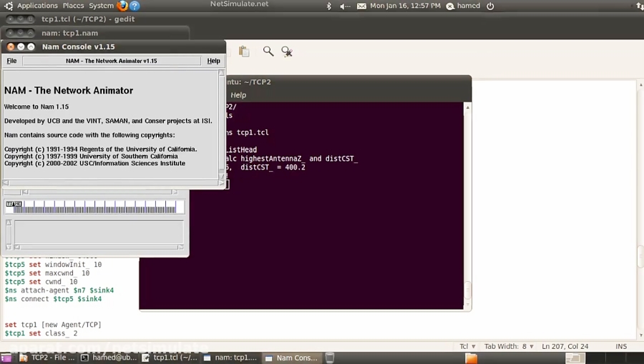
Task: Click the gedit paste clipboard icon
Action: [244, 51]
